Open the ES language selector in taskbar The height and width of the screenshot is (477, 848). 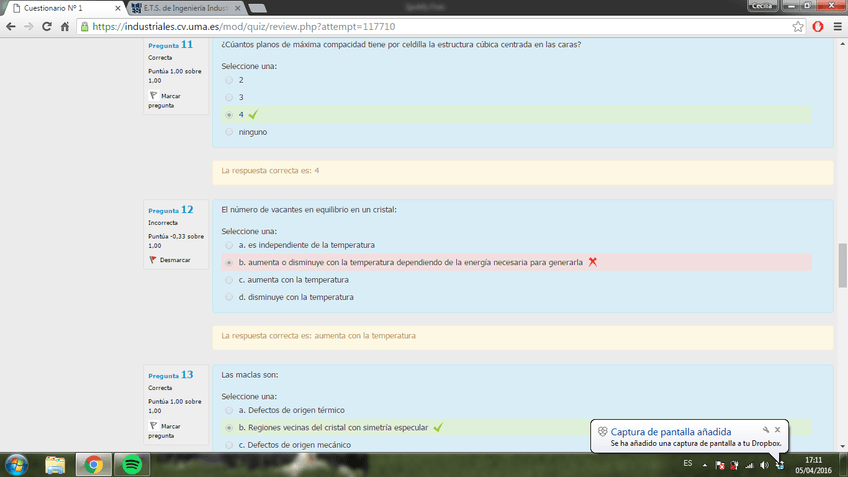pos(687,464)
